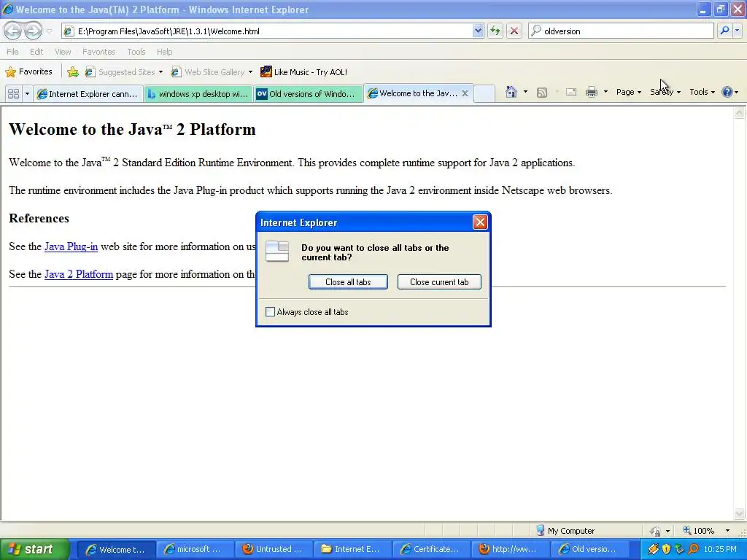Image resolution: width=747 pixels, height=560 pixels.
Task: Click Close current tab button
Action: pyautogui.click(x=439, y=282)
